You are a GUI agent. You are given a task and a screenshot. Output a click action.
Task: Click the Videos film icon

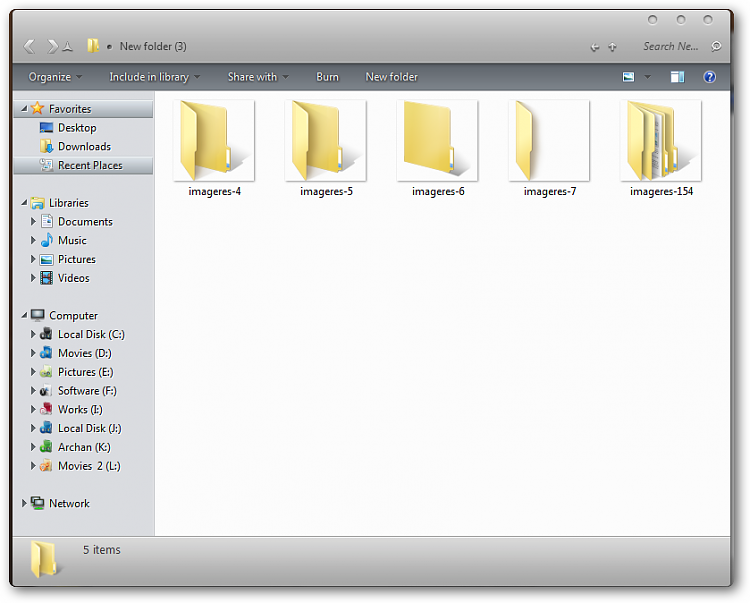coord(46,278)
